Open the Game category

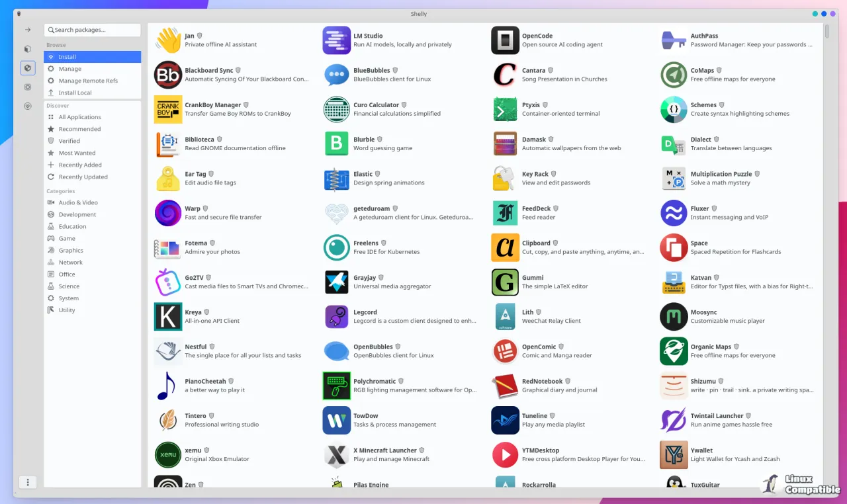(93, 238)
